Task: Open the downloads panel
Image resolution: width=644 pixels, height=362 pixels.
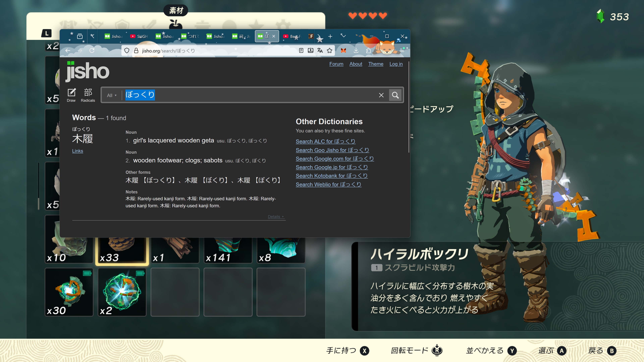Action: (356, 51)
